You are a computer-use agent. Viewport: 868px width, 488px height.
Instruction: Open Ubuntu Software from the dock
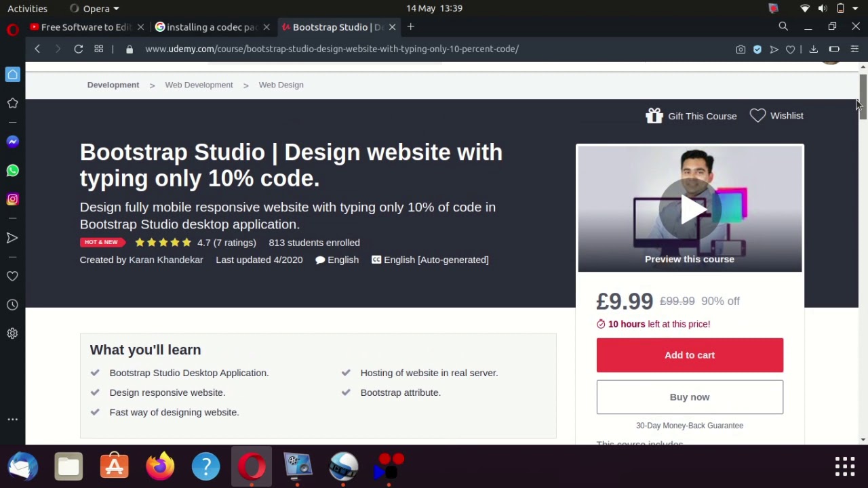pyautogui.click(x=115, y=466)
